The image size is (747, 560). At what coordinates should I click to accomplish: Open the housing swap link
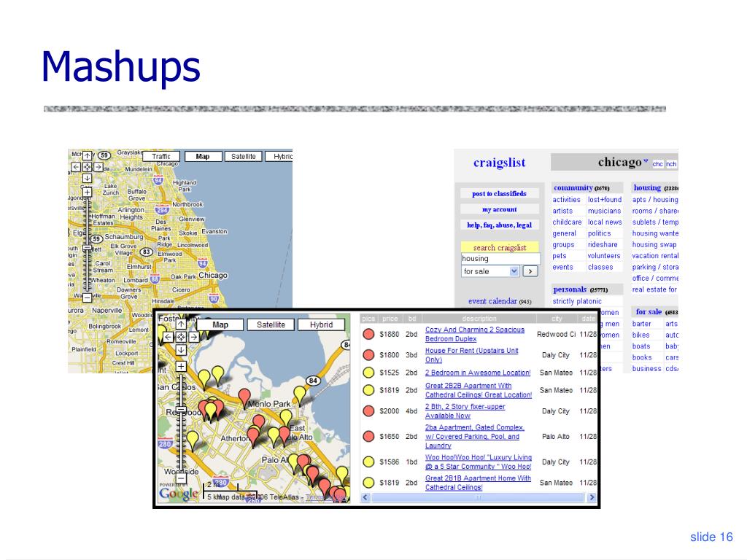coord(654,245)
